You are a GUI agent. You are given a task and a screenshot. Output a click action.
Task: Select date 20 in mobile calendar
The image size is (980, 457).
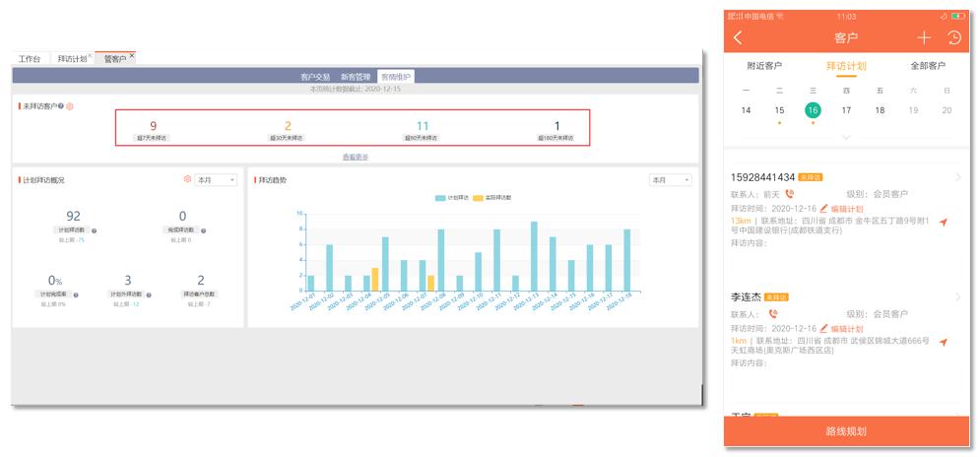(947, 110)
